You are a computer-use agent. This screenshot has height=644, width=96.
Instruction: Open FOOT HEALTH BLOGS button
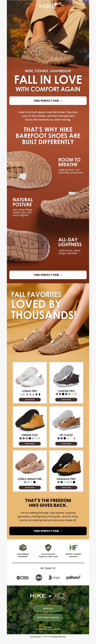coord(48,617)
